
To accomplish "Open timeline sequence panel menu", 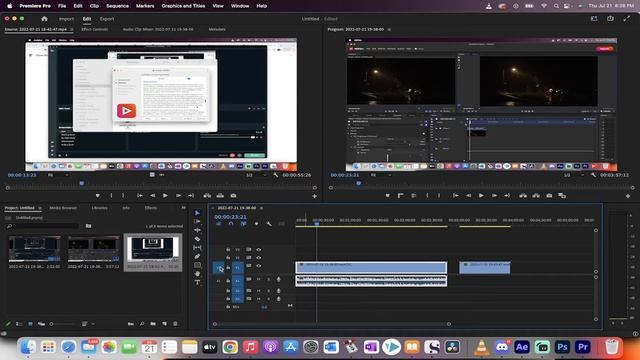I will pyautogui.click(x=262, y=208).
